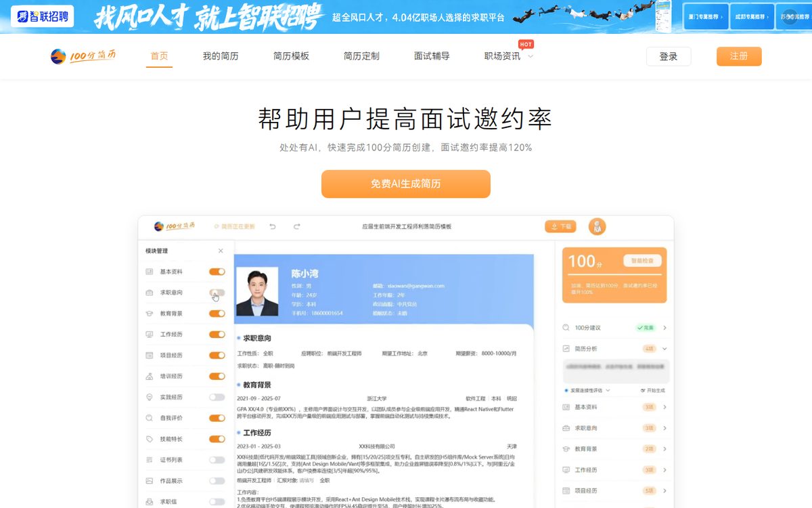Click 自我评价 magnifier icon in 模块管理
The width and height of the screenshot is (812, 508).
tap(150, 418)
